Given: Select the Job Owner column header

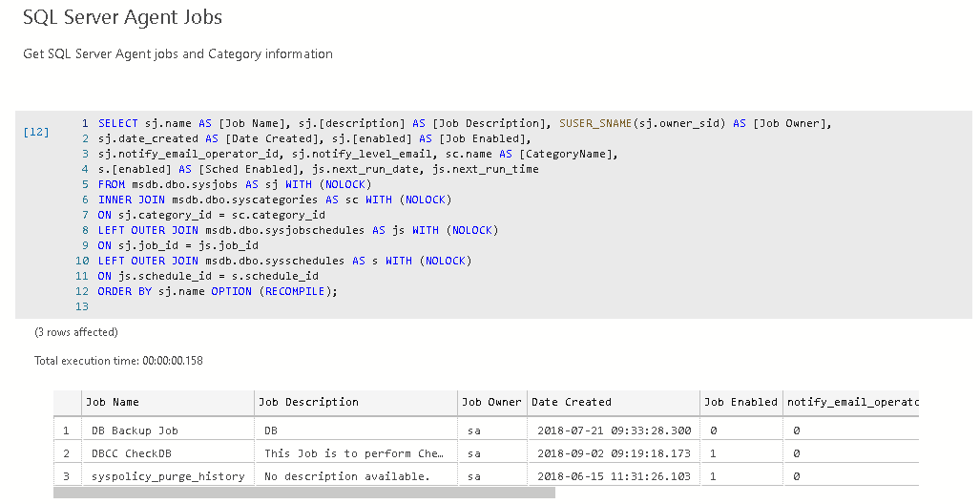Looking at the screenshot, I should pos(491,402).
